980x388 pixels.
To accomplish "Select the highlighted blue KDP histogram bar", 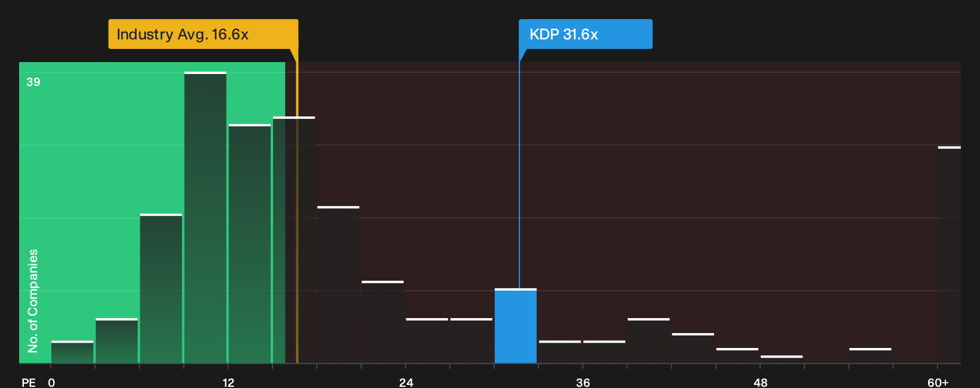I will click(516, 326).
